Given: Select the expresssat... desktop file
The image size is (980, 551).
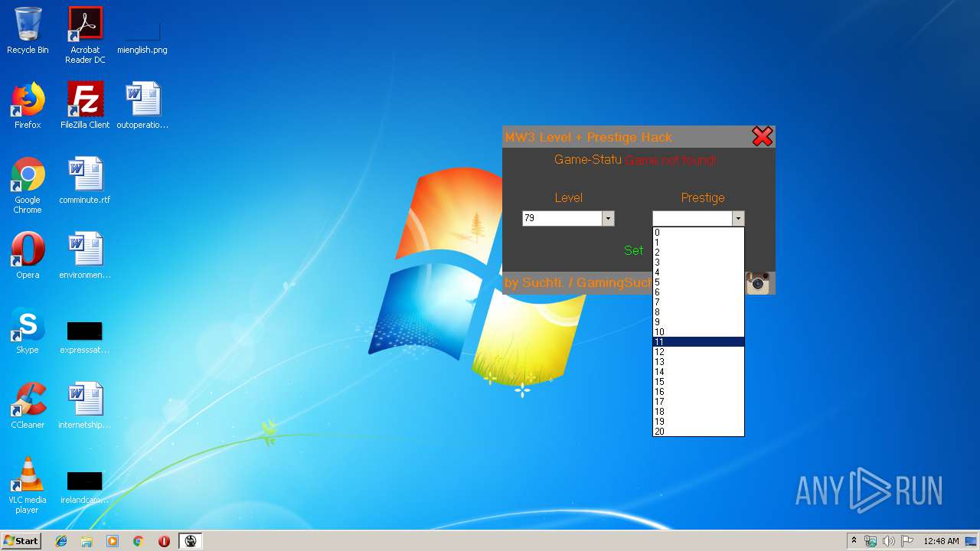Looking at the screenshot, I should coord(85,337).
